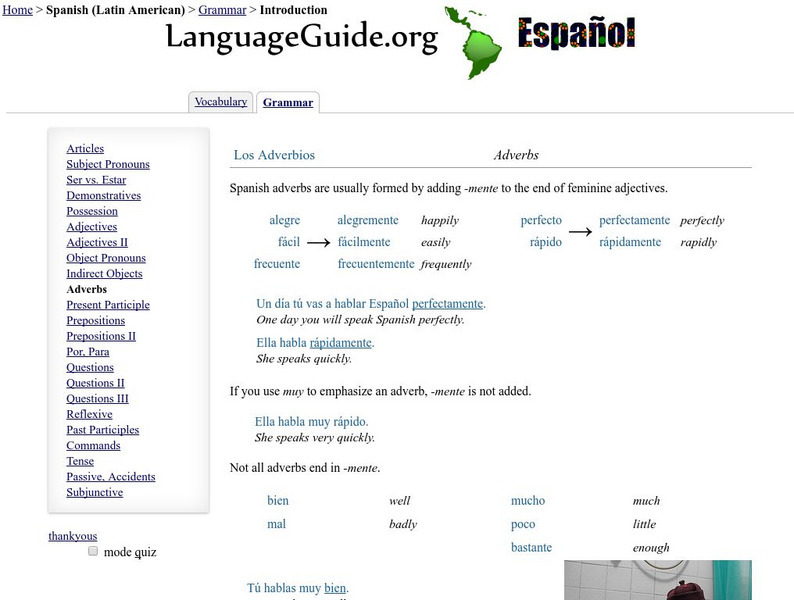Screen dimensions: 794x600
Task: Click the word 'perfecto'
Action: point(541,221)
